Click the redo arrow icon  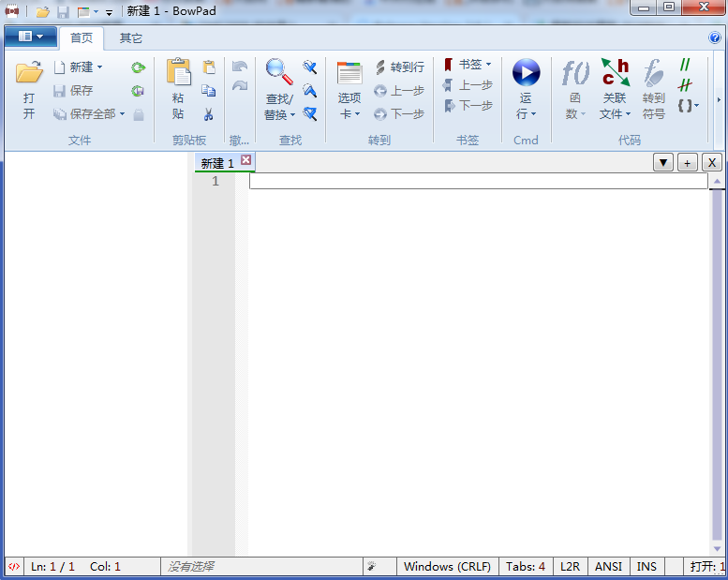[240, 86]
